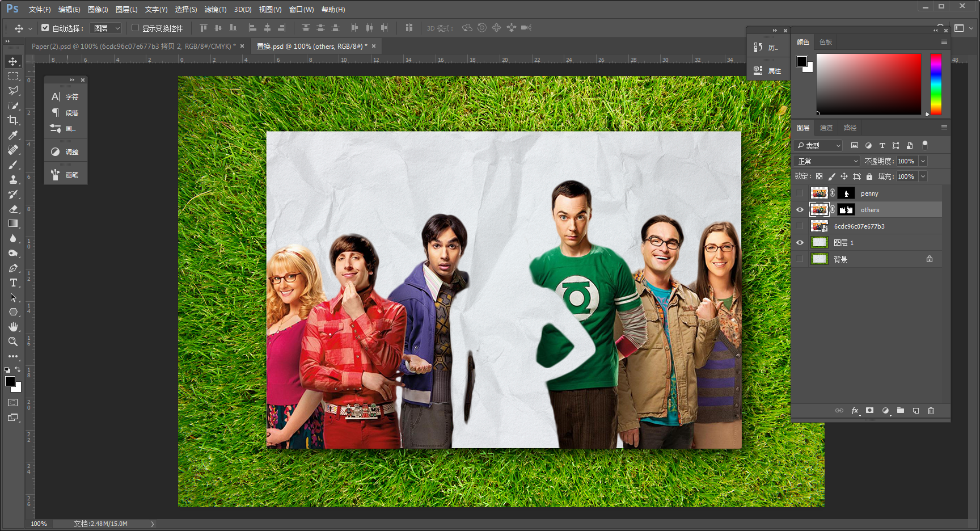Select the Crop tool
Image resolution: width=980 pixels, height=531 pixels.
pyautogui.click(x=13, y=120)
